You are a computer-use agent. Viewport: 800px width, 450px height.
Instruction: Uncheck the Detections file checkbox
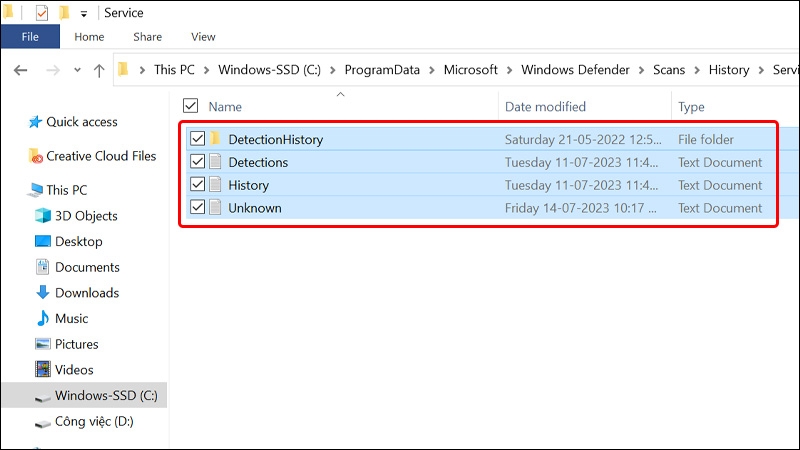point(197,161)
